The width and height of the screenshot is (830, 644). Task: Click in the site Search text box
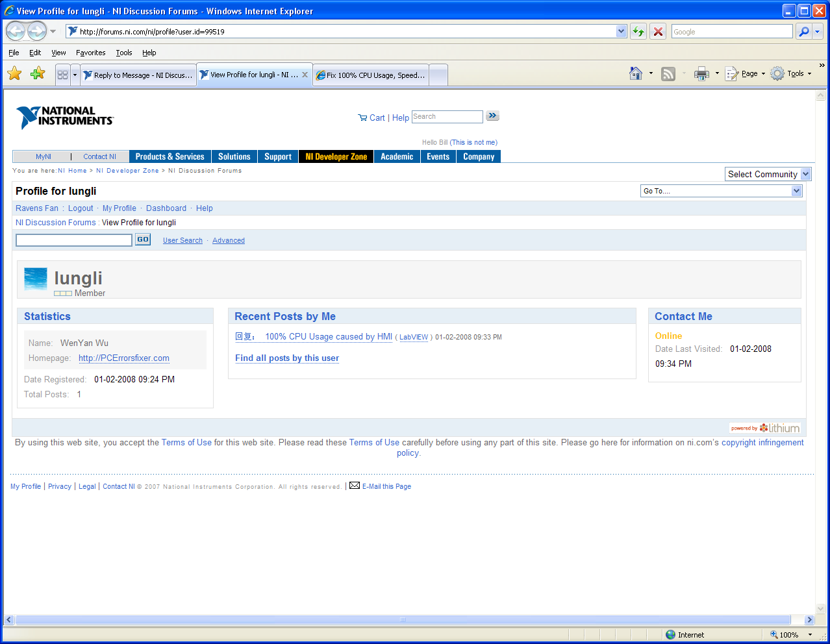[x=447, y=117]
